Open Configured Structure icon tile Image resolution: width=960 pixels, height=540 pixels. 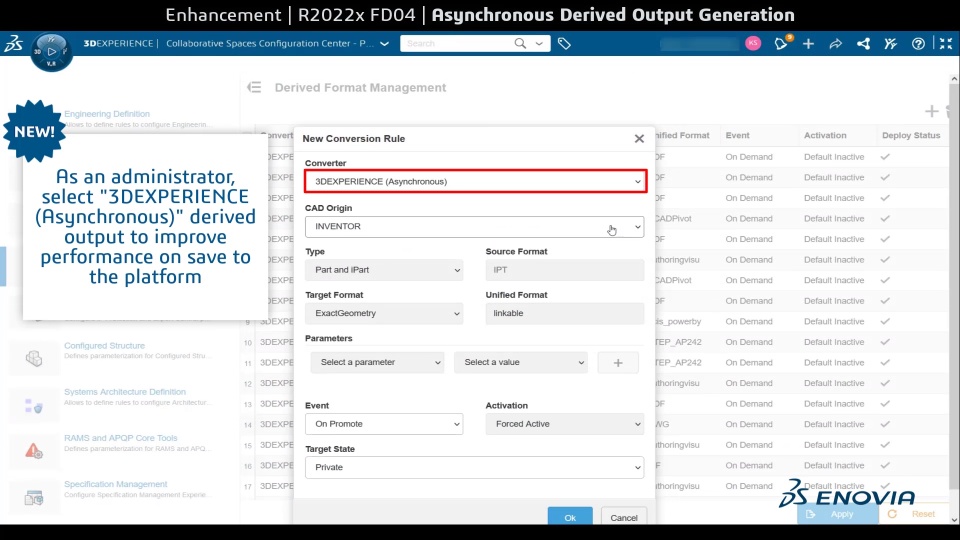point(34,358)
